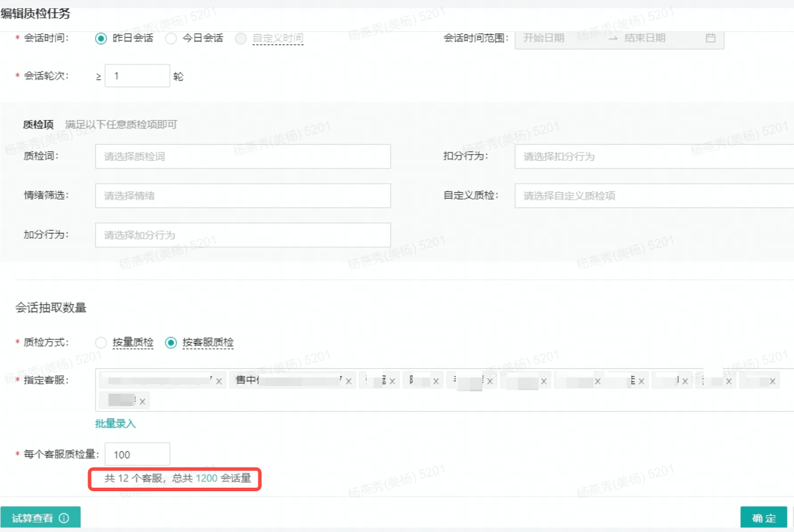Open the 加分行为 dropdown

pyautogui.click(x=243, y=235)
